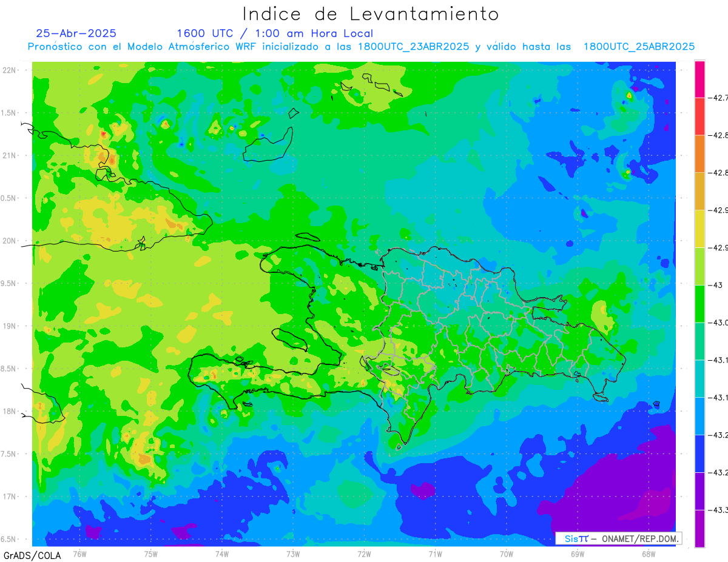
Task: Select the sea-green legend swatch
Action: pos(699,341)
